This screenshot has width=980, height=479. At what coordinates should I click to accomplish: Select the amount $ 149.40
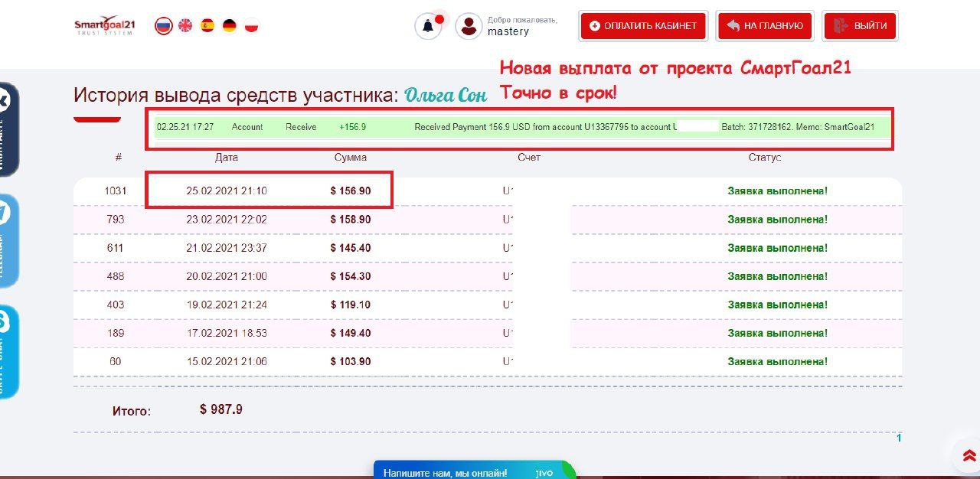[351, 333]
